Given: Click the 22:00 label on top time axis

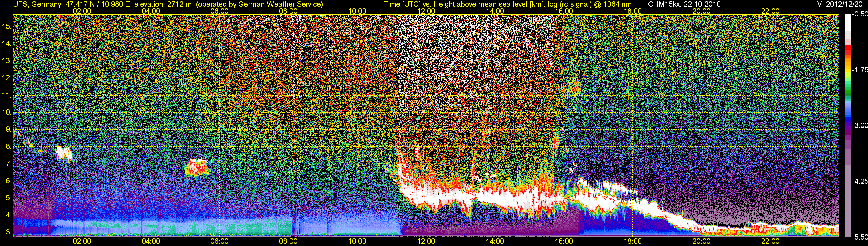Looking at the screenshot, I should [770, 11].
